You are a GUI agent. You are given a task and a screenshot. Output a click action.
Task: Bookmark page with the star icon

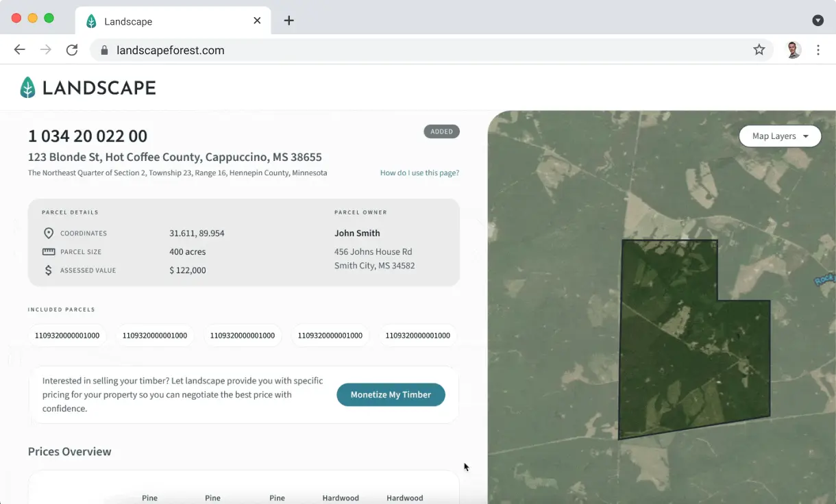(x=759, y=49)
